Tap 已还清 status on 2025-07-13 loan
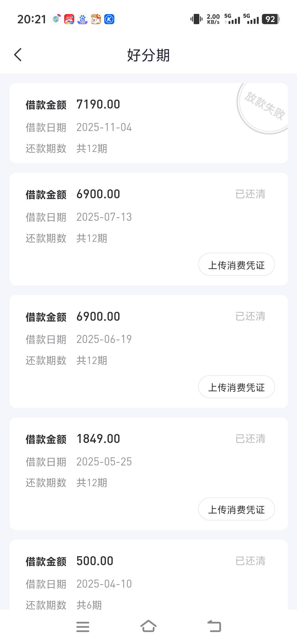The width and height of the screenshot is (297, 644). tap(250, 194)
